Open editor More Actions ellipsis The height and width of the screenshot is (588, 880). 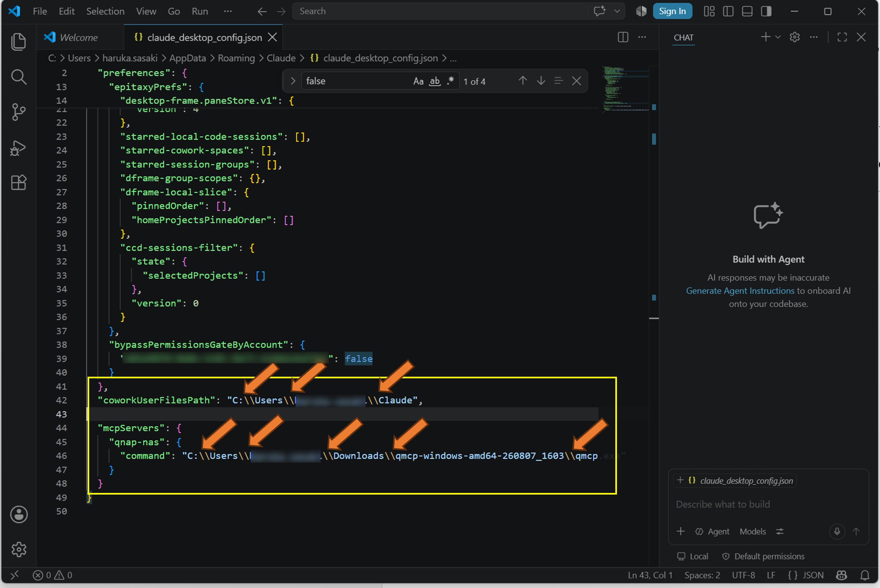coord(642,37)
